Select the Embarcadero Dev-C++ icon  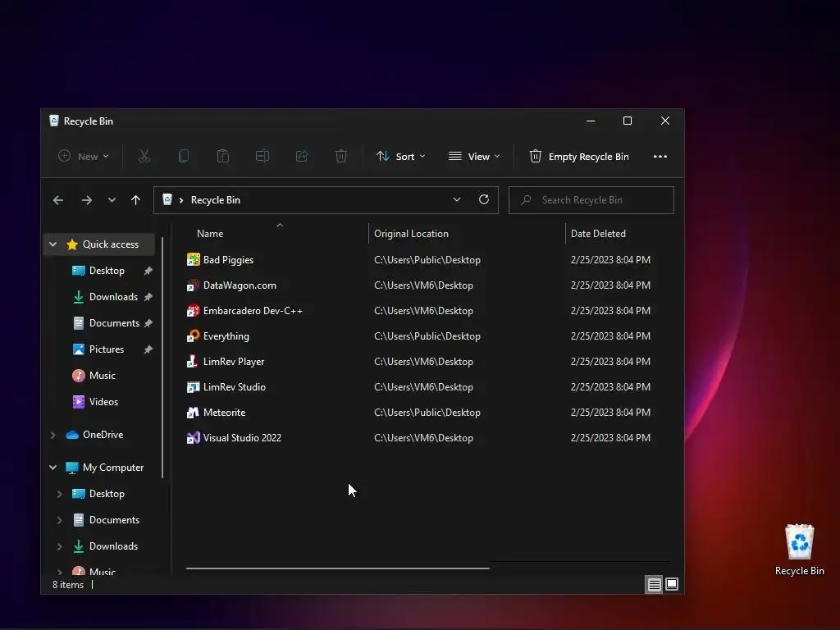(x=193, y=311)
